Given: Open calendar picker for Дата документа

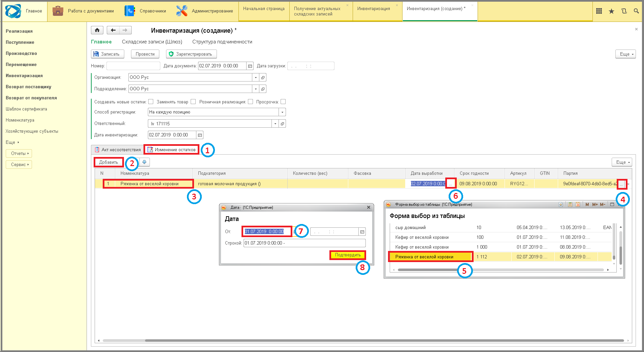Looking at the screenshot, I should (x=250, y=66).
